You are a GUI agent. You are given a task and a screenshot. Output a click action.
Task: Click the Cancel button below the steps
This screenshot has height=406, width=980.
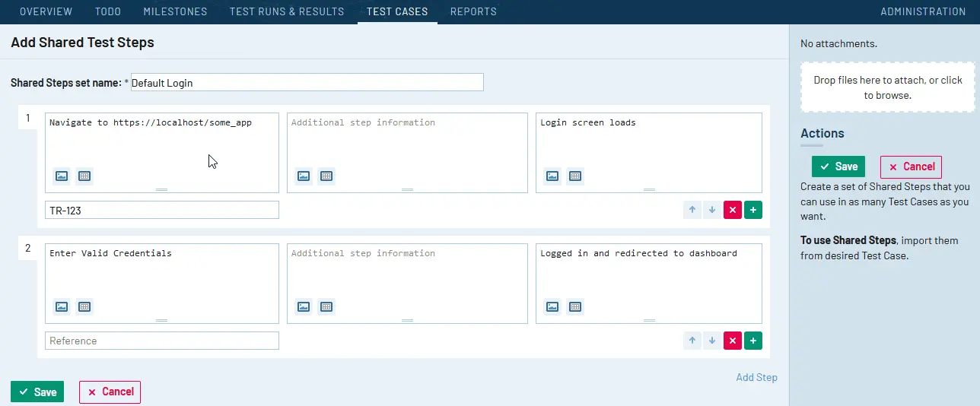(x=110, y=392)
